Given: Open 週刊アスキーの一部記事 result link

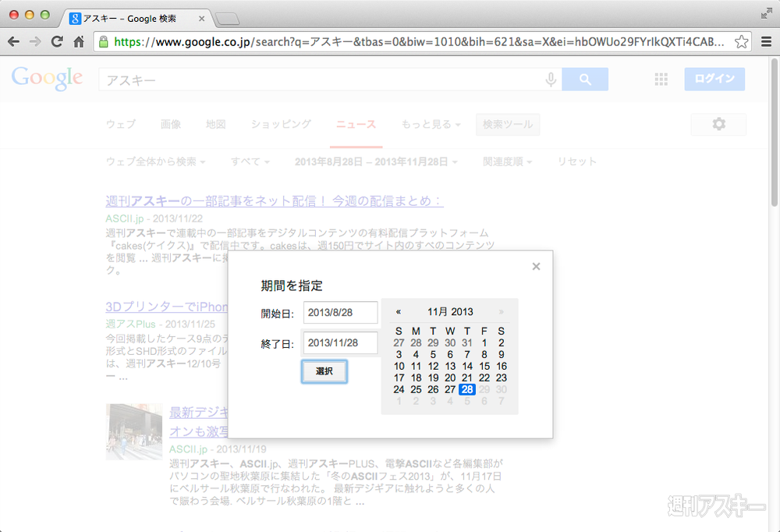Looking at the screenshot, I should point(274,201).
